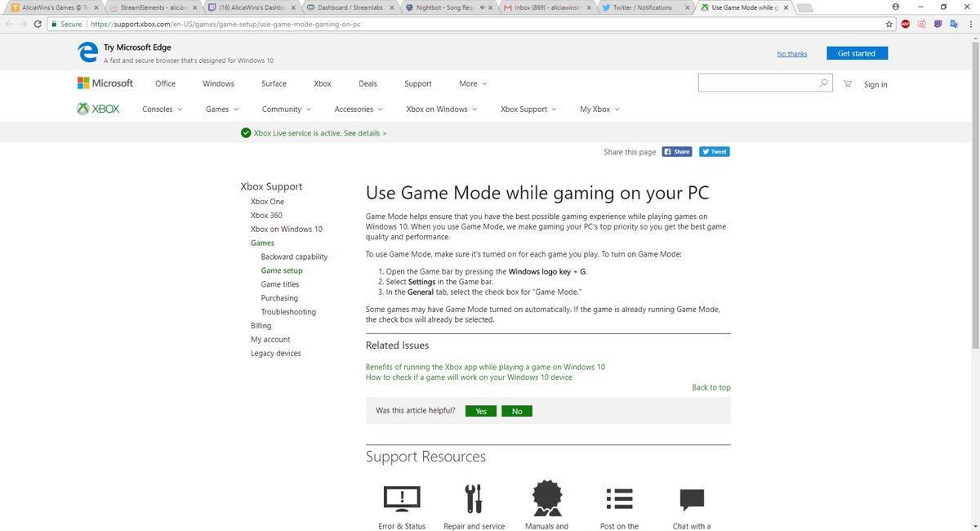980x531 pixels.
Task: Select Troubleshooting in sidebar
Action: [x=288, y=312]
